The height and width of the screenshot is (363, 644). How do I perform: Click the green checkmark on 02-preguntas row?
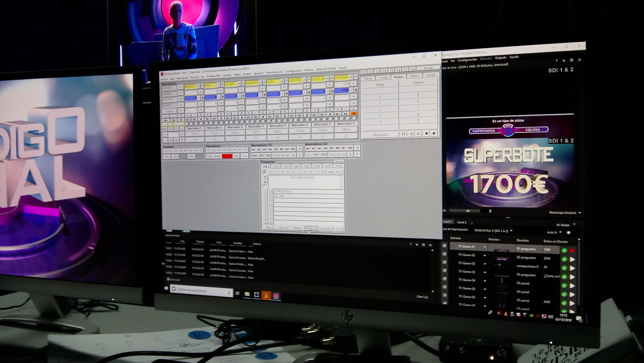click(564, 259)
